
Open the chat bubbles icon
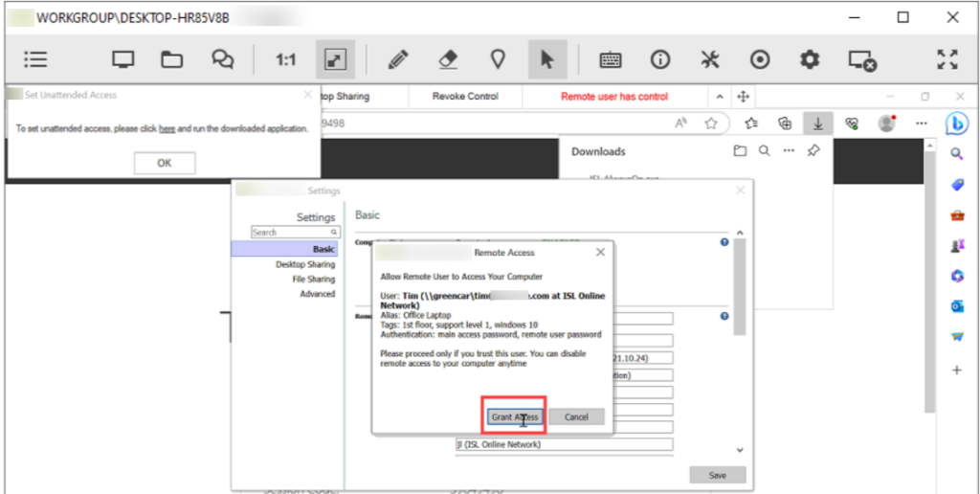click(x=223, y=60)
